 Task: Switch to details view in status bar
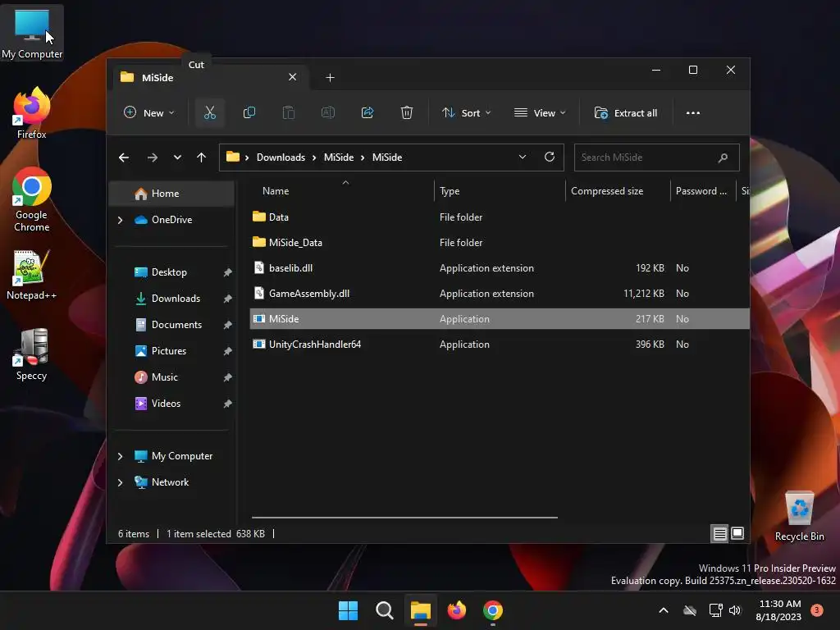(x=719, y=533)
